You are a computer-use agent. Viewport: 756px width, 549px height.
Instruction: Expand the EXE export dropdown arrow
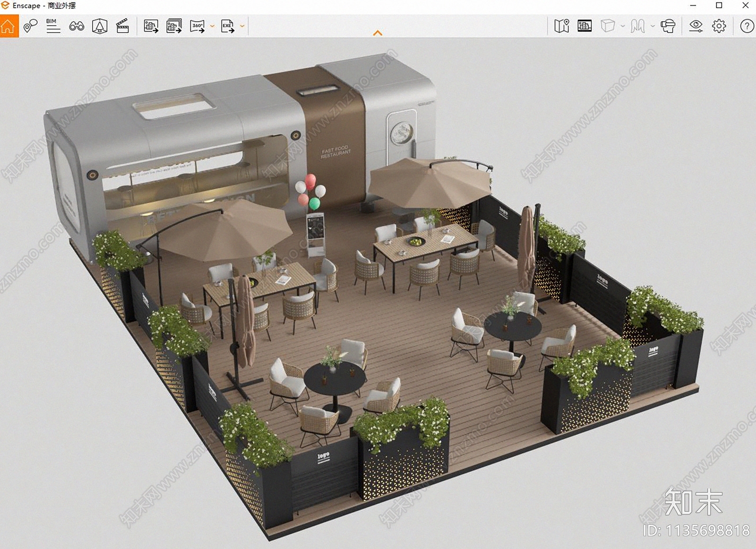coord(242,26)
